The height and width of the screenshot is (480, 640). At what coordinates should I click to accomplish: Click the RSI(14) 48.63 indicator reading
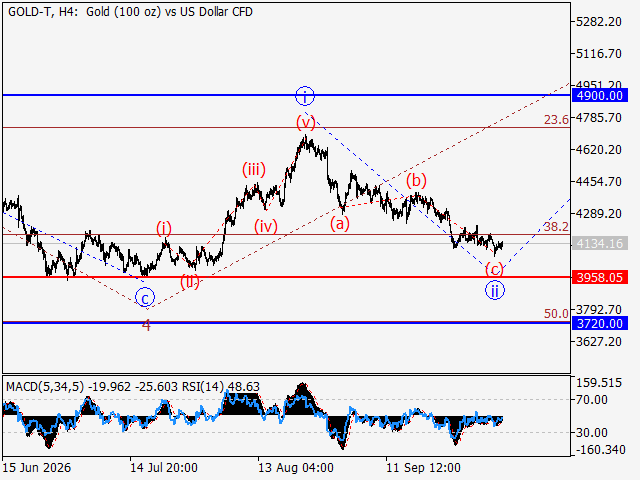coord(221,387)
